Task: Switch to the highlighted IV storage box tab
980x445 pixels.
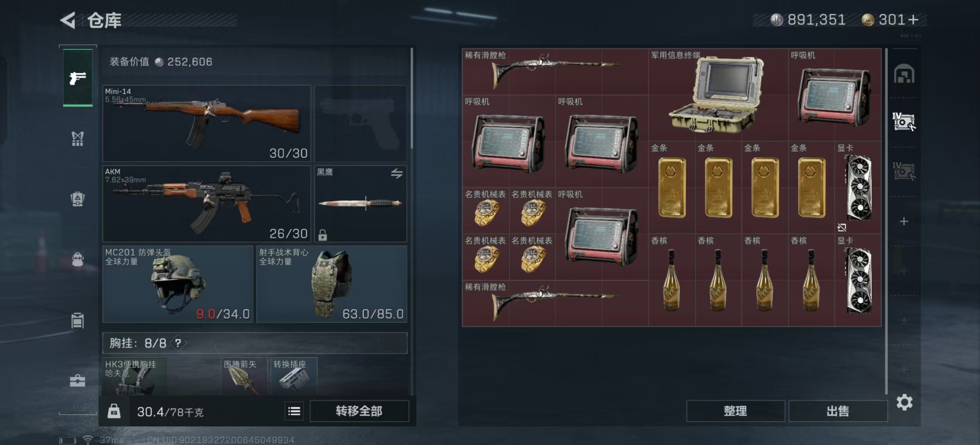Action: [x=904, y=121]
